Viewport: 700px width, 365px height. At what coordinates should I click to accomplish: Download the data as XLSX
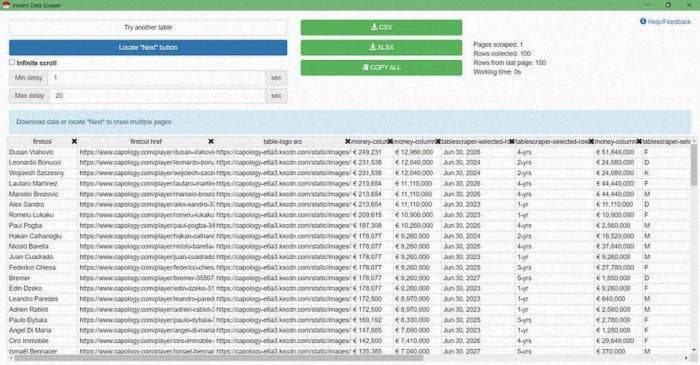coord(381,47)
